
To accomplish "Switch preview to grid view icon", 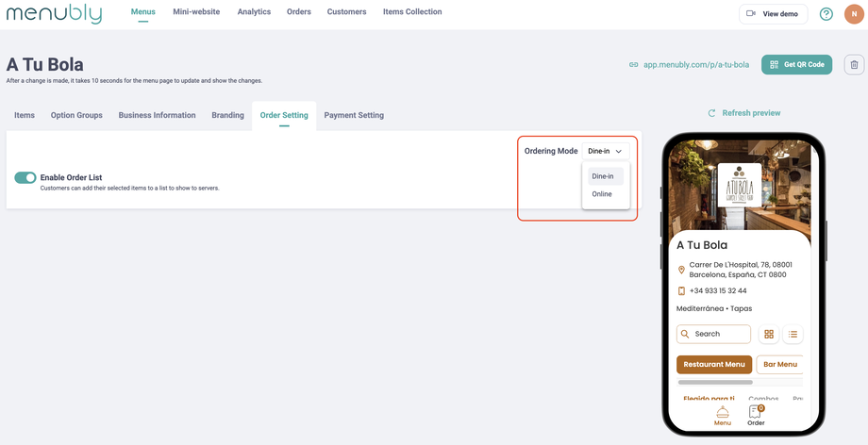I will (x=769, y=334).
